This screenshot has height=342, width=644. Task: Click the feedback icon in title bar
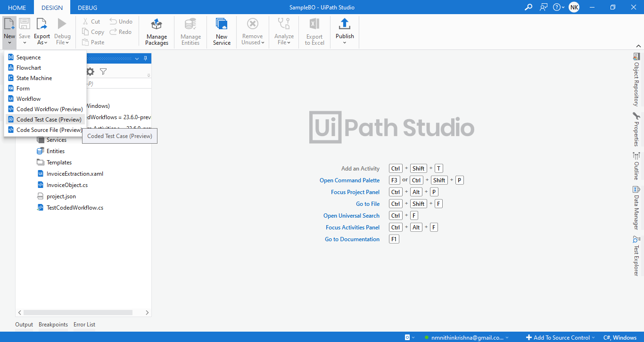click(x=544, y=7)
